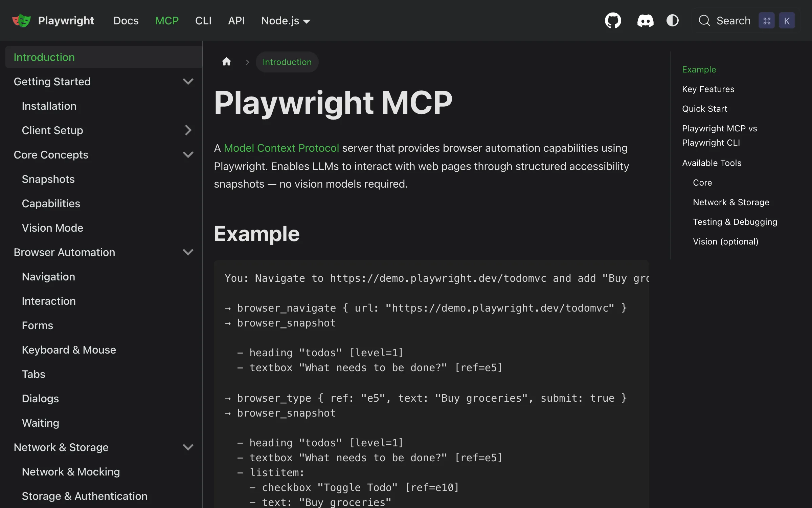Click the Getting Started category label
Image resolution: width=812 pixels, height=508 pixels.
click(52, 82)
